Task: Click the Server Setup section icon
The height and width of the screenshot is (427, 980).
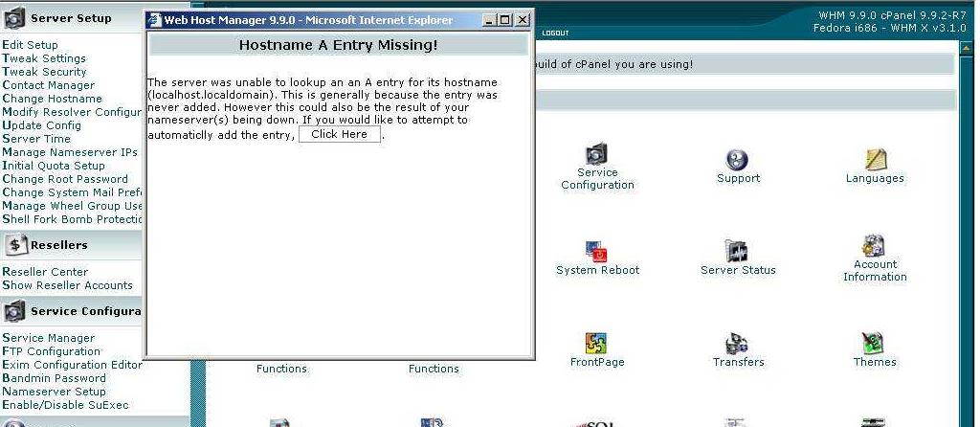Action: 15,18
